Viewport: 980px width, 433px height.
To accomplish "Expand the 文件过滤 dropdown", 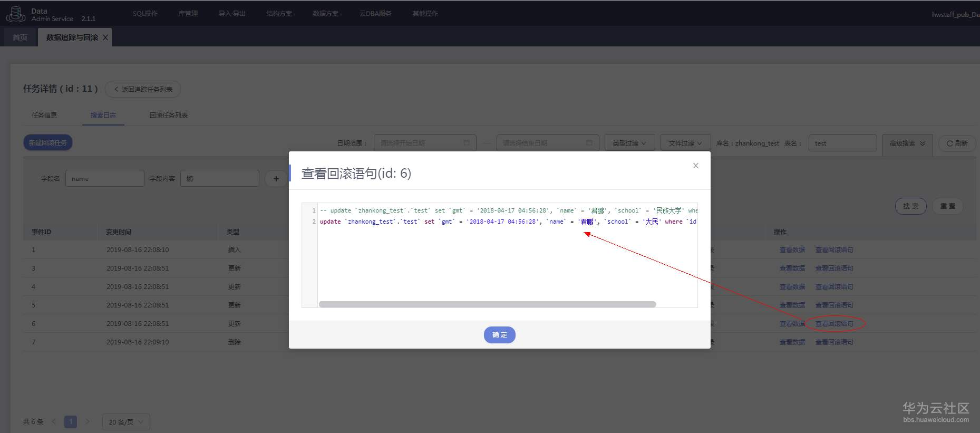I will pyautogui.click(x=685, y=143).
